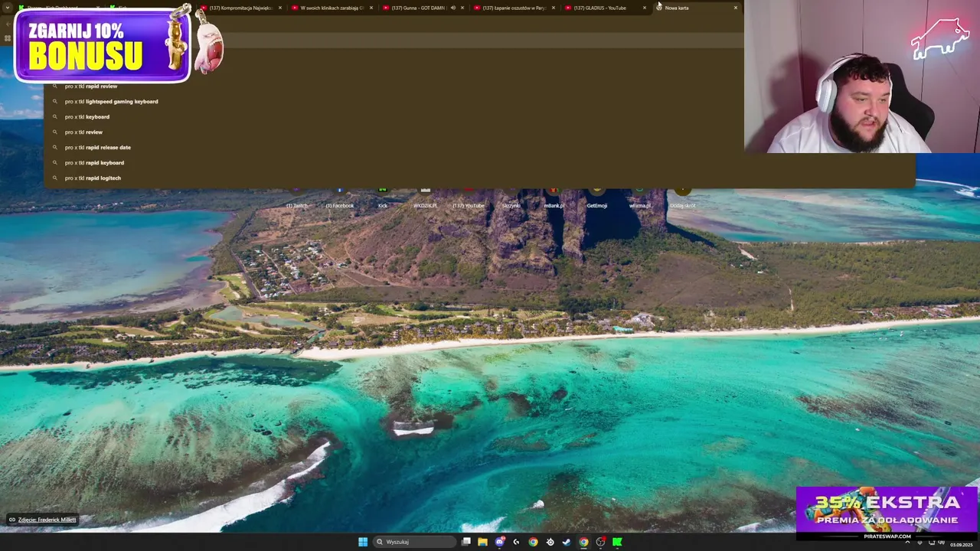This screenshot has width=980, height=551.
Task: Open the GetEmoji shortcut
Action: tap(597, 198)
